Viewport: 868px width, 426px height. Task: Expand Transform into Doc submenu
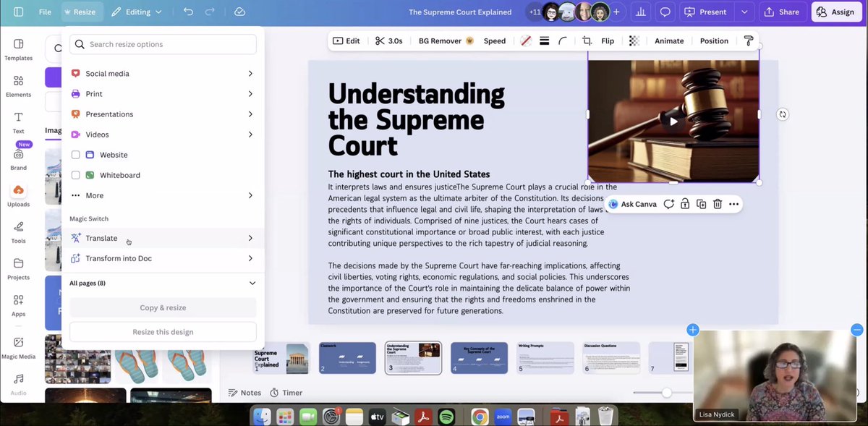[163, 258]
